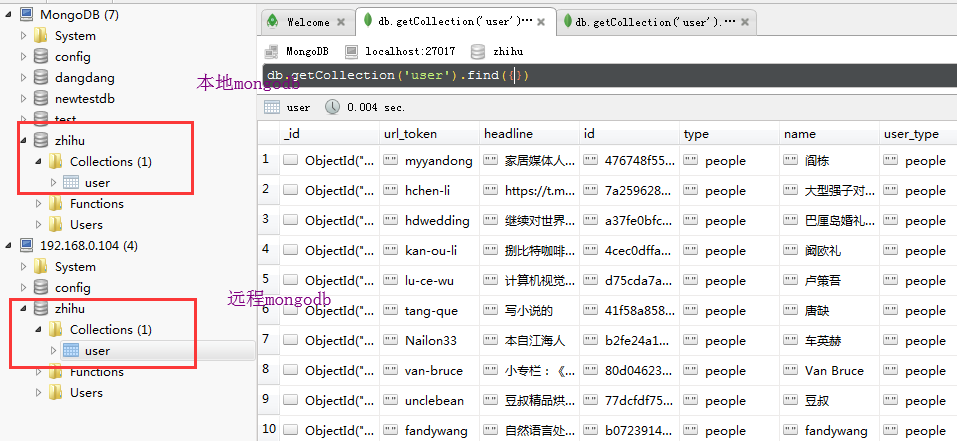Collapse Collections (1) under the 192.168.0.104 zhihu
The height and width of the screenshot is (441, 957).
click(38, 329)
